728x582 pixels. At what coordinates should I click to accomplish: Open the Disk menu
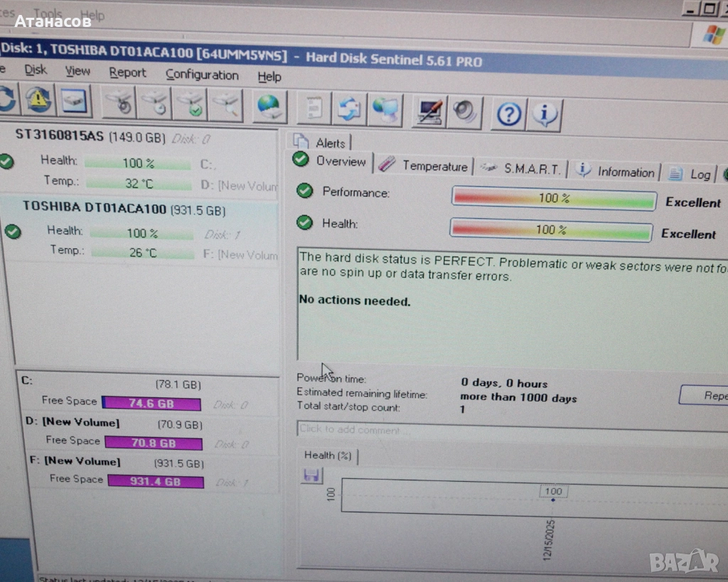[36, 70]
